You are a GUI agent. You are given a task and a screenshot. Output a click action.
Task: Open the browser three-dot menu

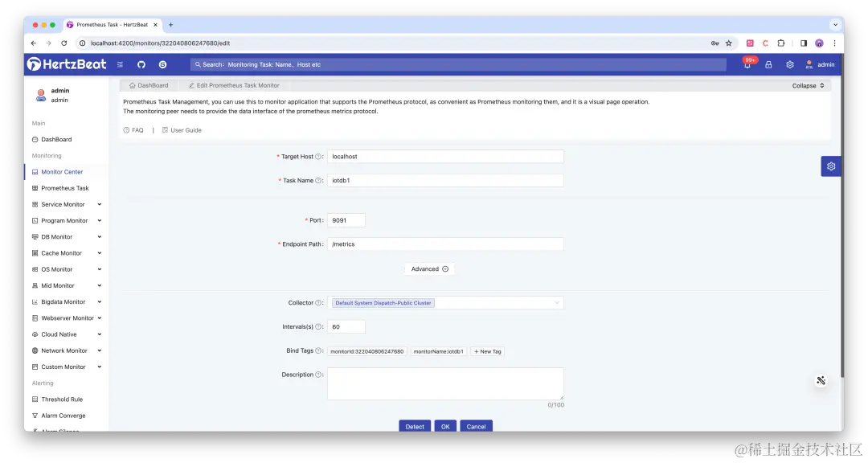tap(834, 43)
